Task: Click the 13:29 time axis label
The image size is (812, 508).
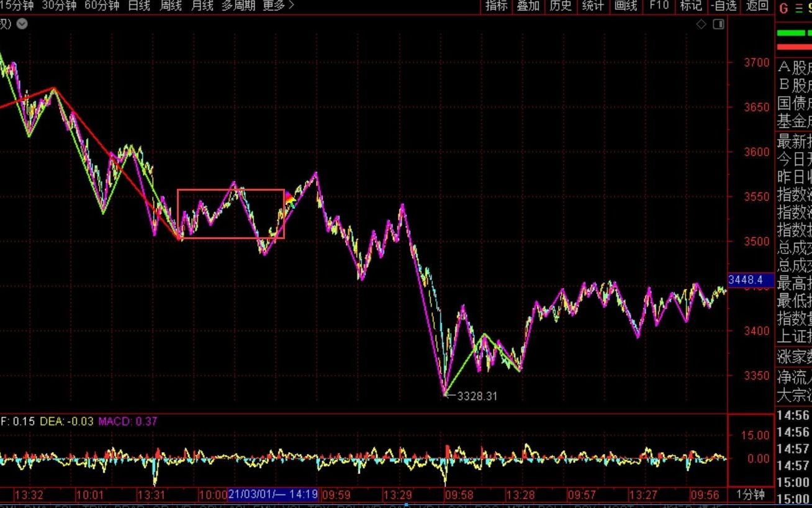Action: click(397, 495)
